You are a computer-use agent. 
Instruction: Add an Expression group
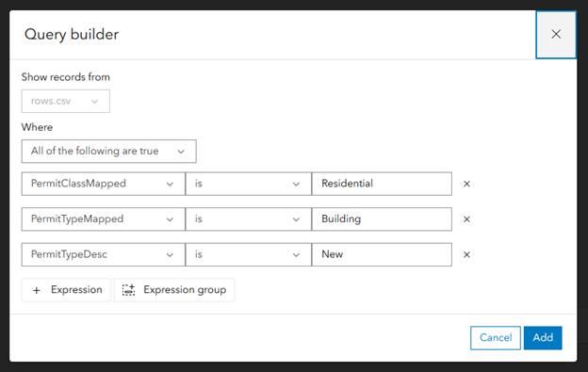point(174,290)
